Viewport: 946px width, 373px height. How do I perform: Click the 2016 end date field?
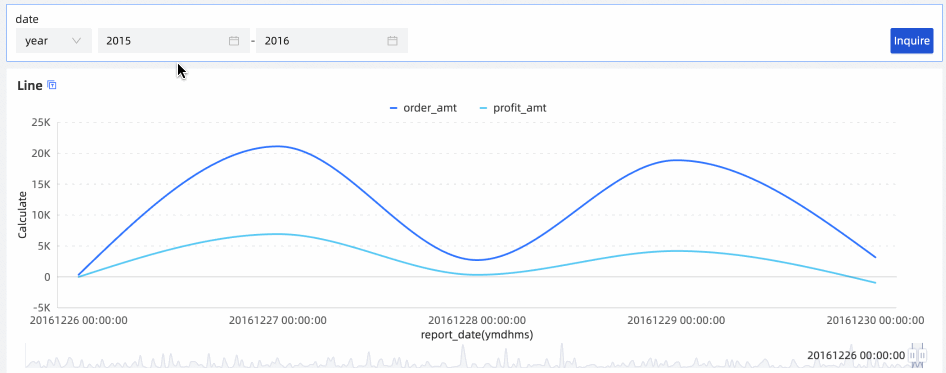[x=332, y=41]
